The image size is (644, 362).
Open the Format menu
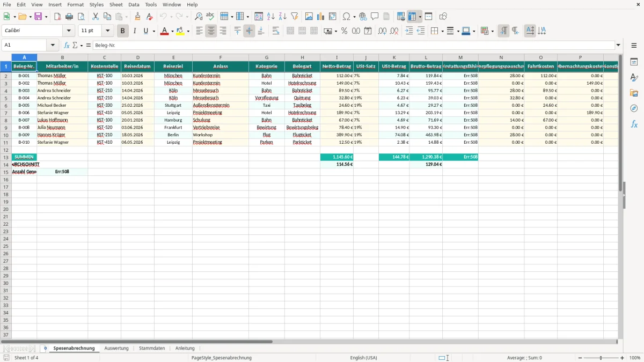coord(76,4)
